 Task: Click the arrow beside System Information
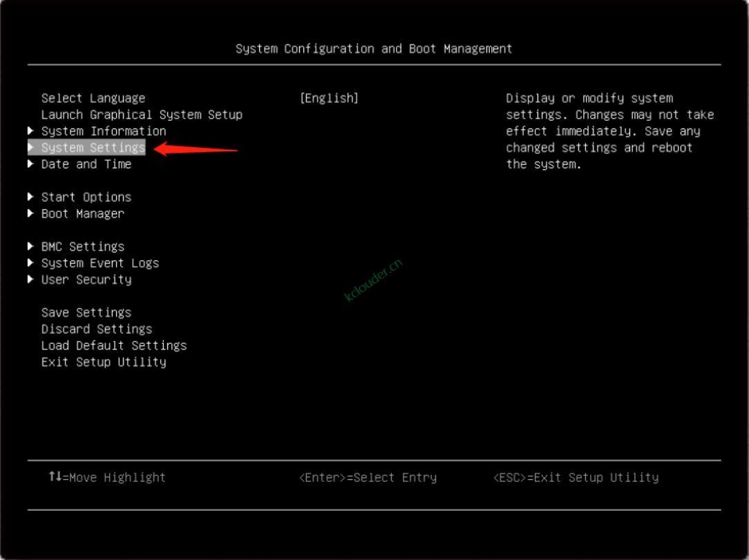tap(30, 131)
